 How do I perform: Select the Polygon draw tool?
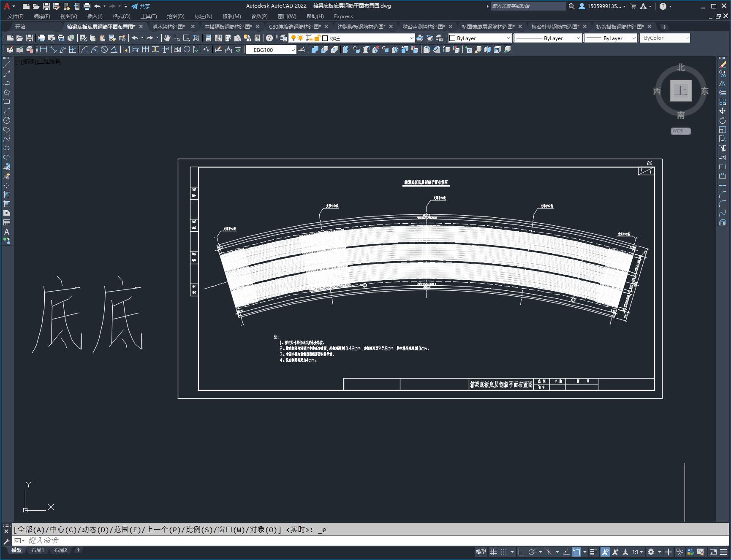(7, 92)
